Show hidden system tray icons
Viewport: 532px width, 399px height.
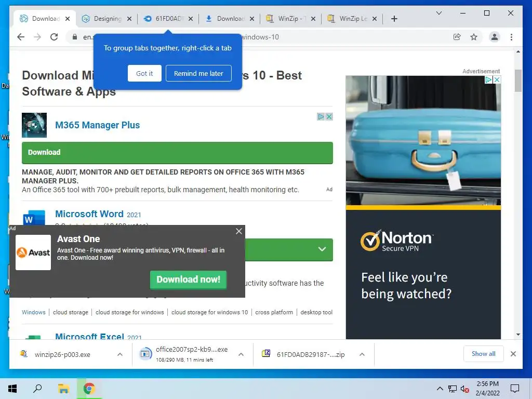coord(440,389)
